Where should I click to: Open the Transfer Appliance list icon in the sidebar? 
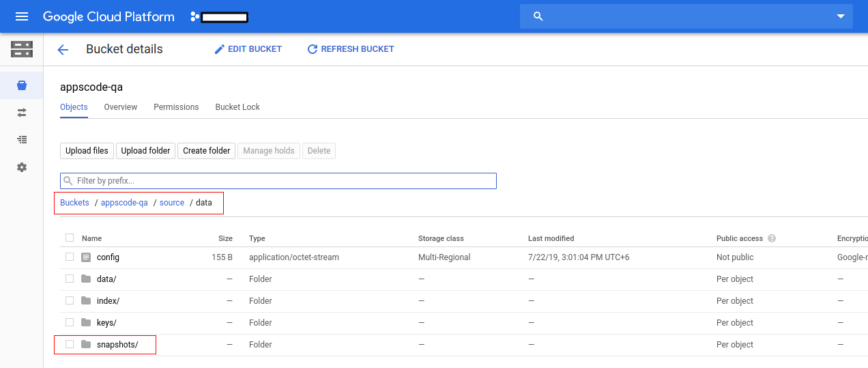[22, 140]
